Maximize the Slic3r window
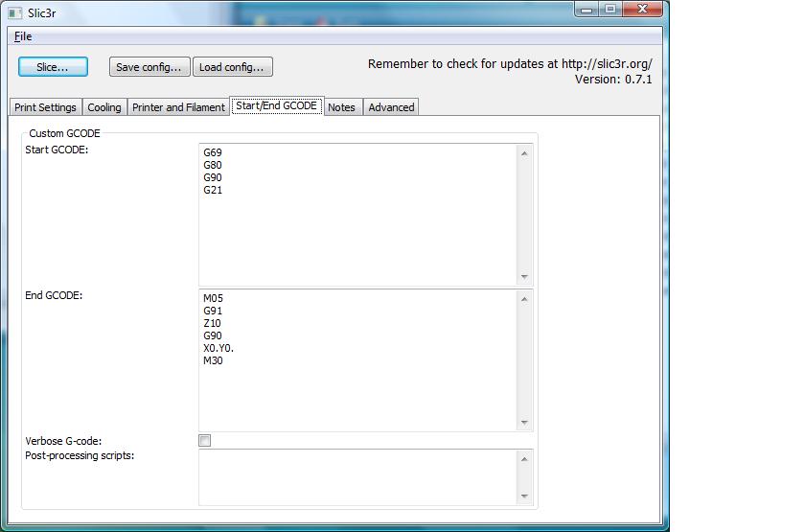The image size is (805, 532). click(609, 9)
